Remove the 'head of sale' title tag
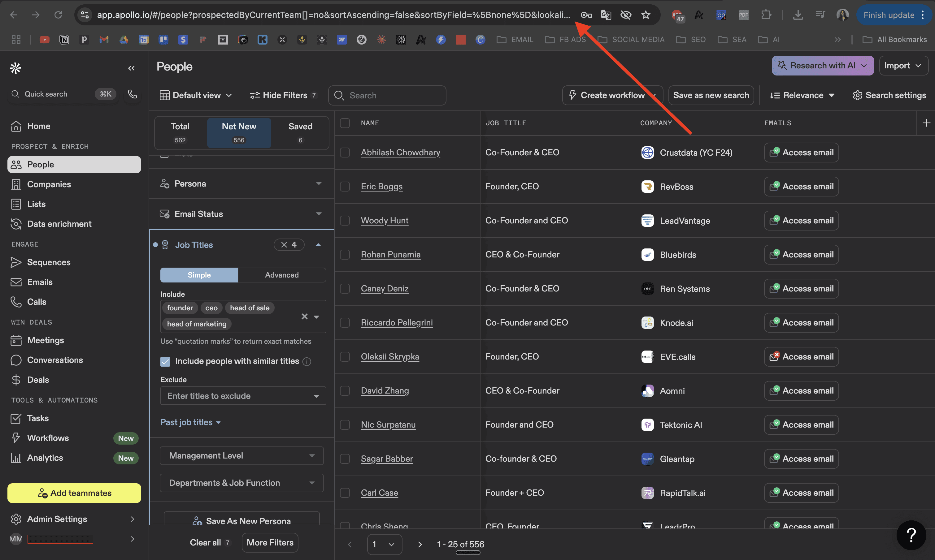The height and width of the screenshot is (560, 935). 250,308
